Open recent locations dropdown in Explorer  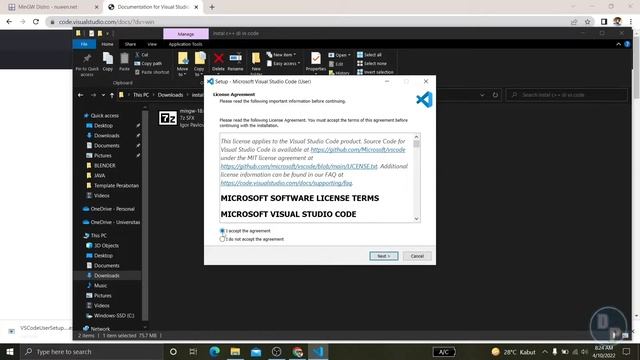103,95
